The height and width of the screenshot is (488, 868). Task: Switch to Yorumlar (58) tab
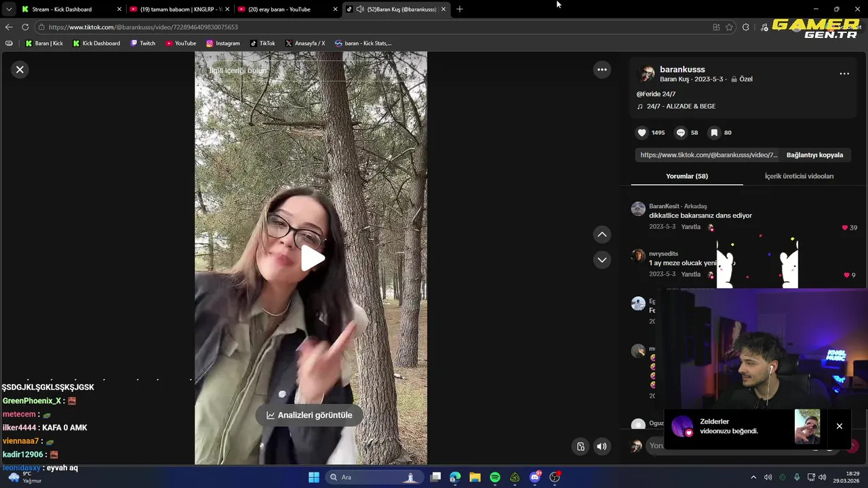687,176
